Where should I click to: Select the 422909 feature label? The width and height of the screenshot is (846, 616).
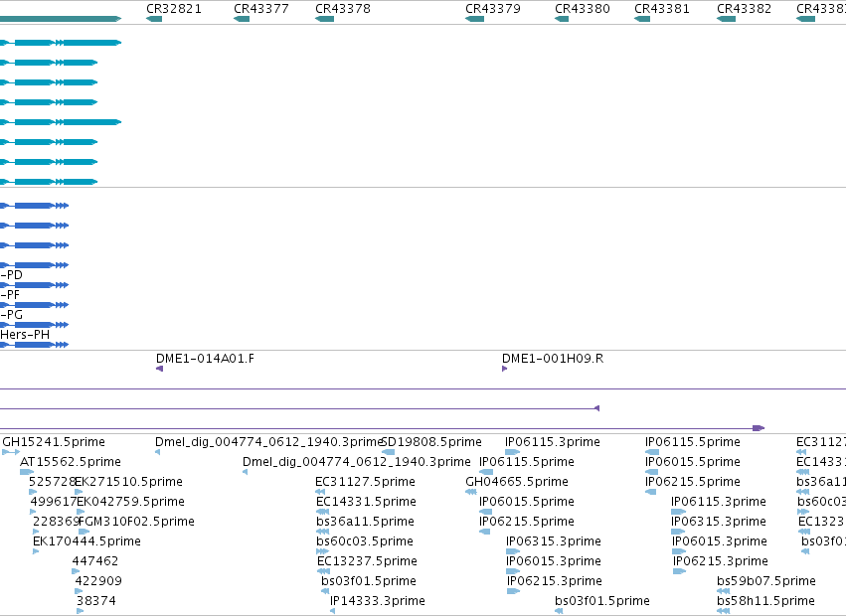(98, 581)
